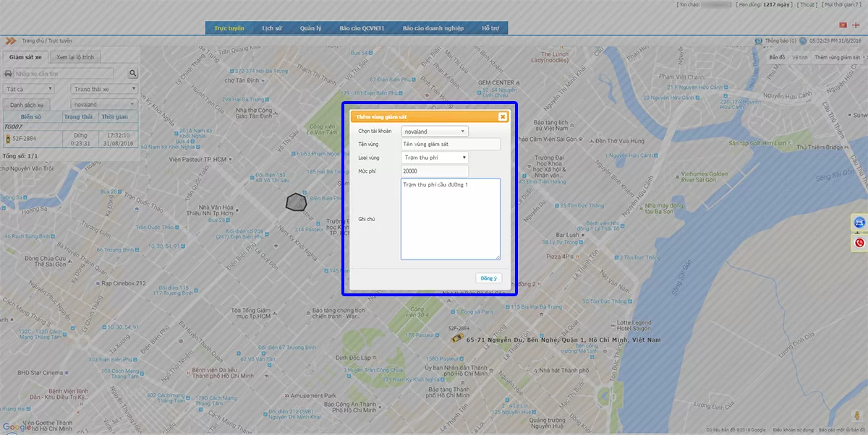This screenshot has width=868, height=435.
Task: Close the Thêm vùng giám sát dialog
Action: (x=503, y=116)
